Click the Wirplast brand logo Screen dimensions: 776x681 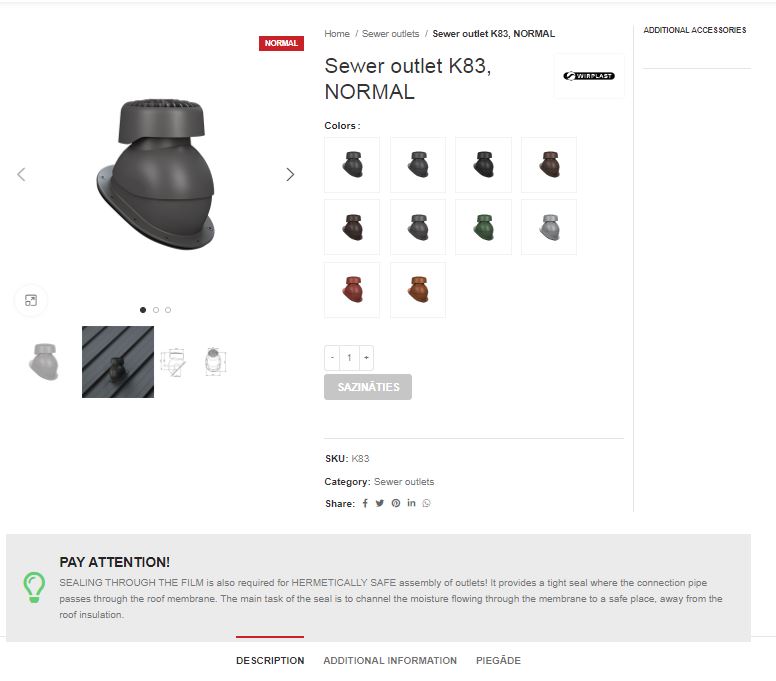tap(589, 76)
